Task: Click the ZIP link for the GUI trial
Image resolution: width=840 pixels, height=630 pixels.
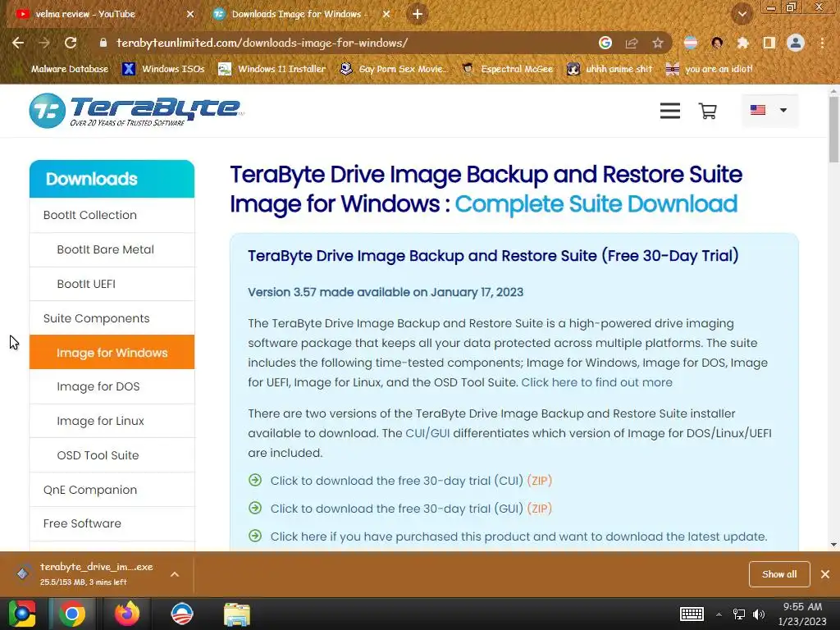Action: pos(540,509)
